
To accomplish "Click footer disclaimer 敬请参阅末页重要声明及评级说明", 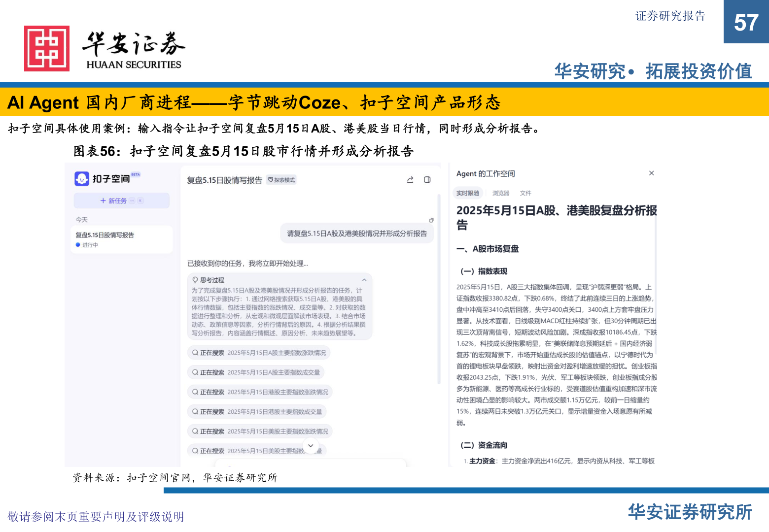I will 96,517.
